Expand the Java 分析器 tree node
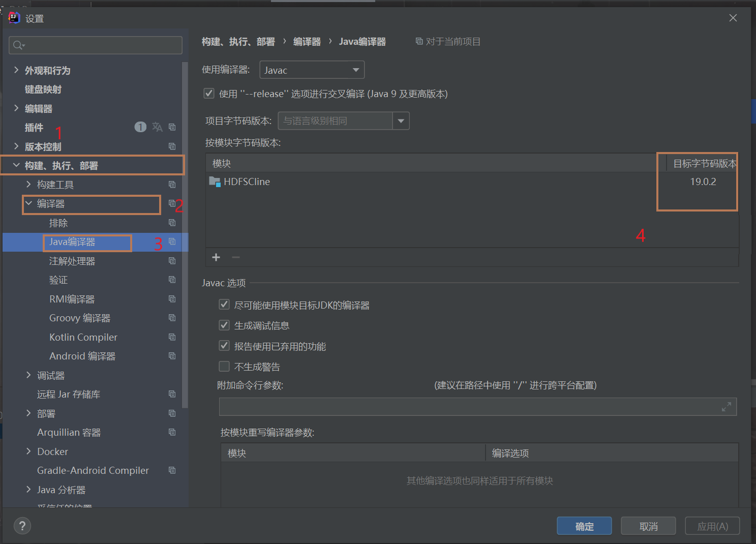The height and width of the screenshot is (544, 756). pos(28,490)
